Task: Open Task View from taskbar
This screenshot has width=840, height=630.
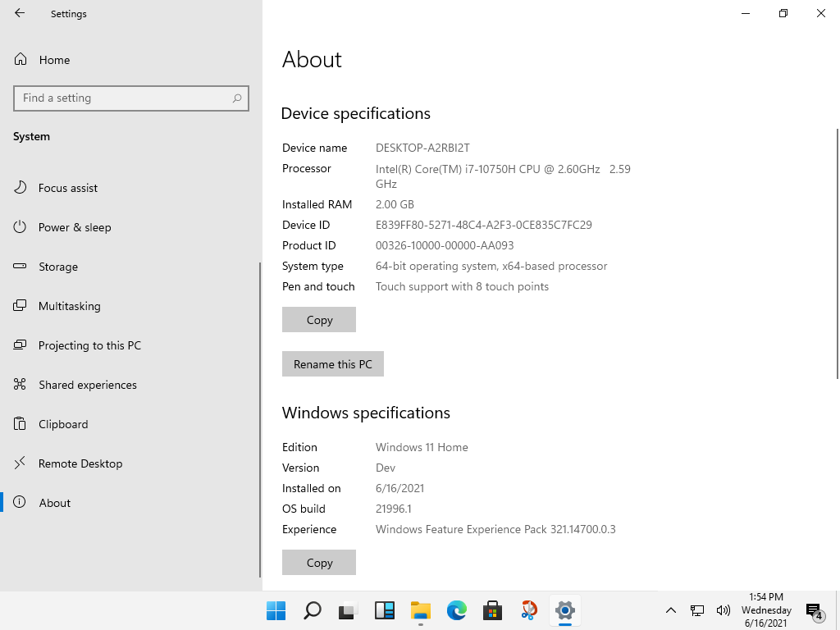Action: (x=348, y=610)
